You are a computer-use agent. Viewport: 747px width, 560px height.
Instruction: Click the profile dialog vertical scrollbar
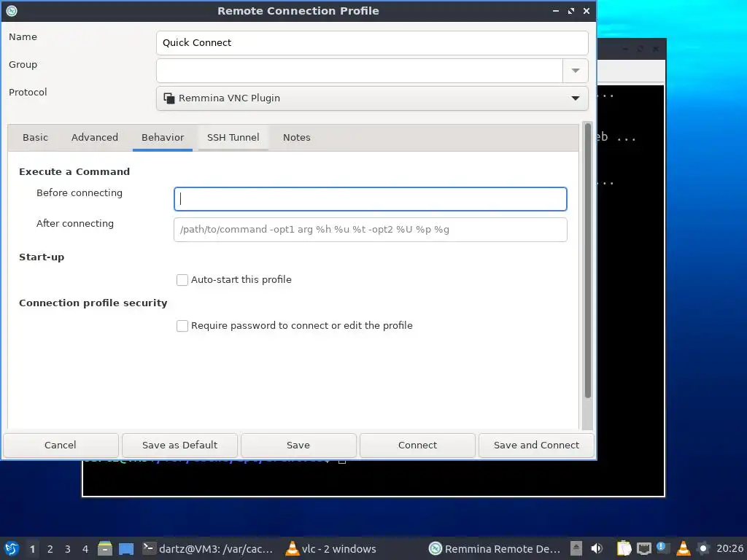coord(588,260)
